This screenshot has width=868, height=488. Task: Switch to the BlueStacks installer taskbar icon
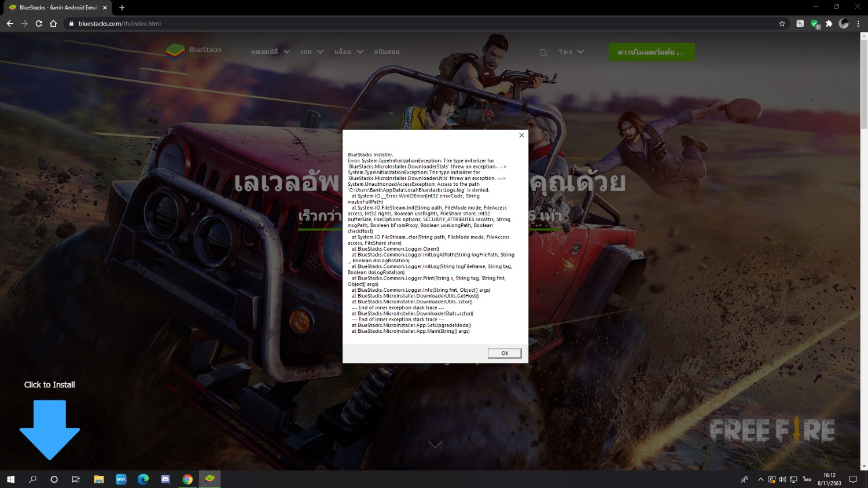(x=209, y=479)
